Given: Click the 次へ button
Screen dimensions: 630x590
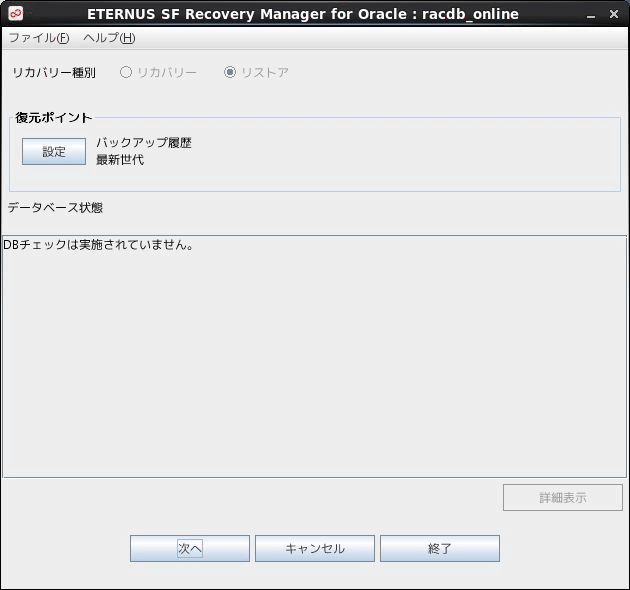Looking at the screenshot, I should [x=190, y=549].
